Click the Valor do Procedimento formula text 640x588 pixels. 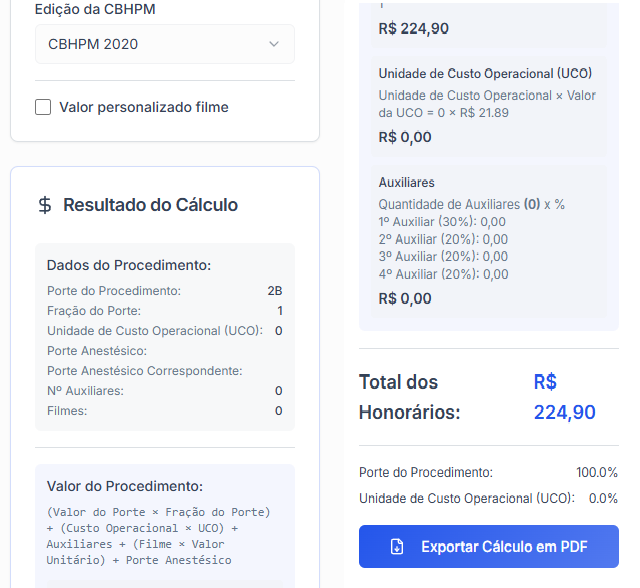[160, 536]
